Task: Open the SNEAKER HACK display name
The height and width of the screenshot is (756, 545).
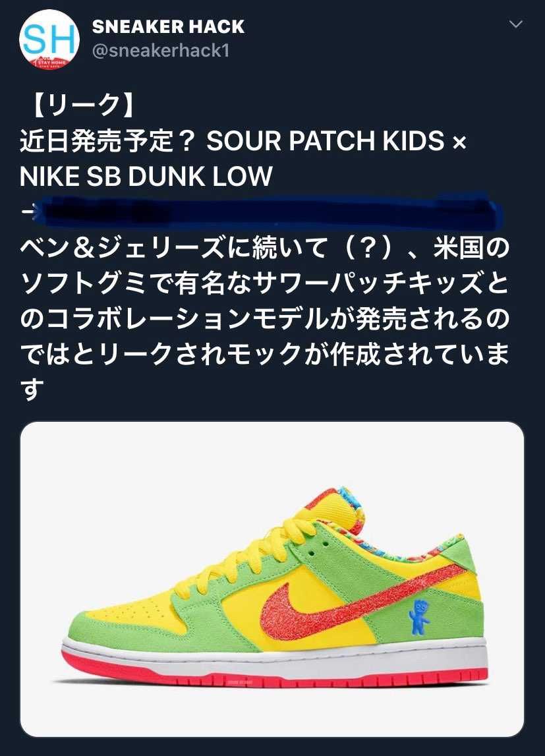Action: point(168,26)
